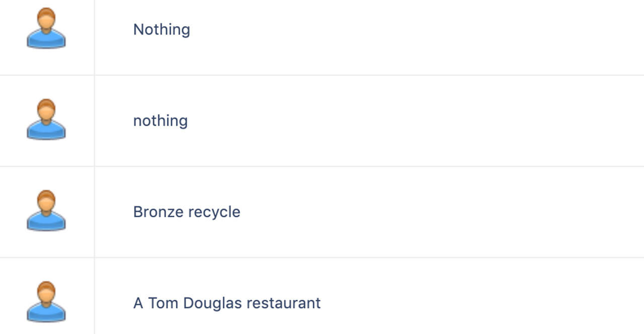Click the capitalized 'Nothing' response text

point(162,30)
